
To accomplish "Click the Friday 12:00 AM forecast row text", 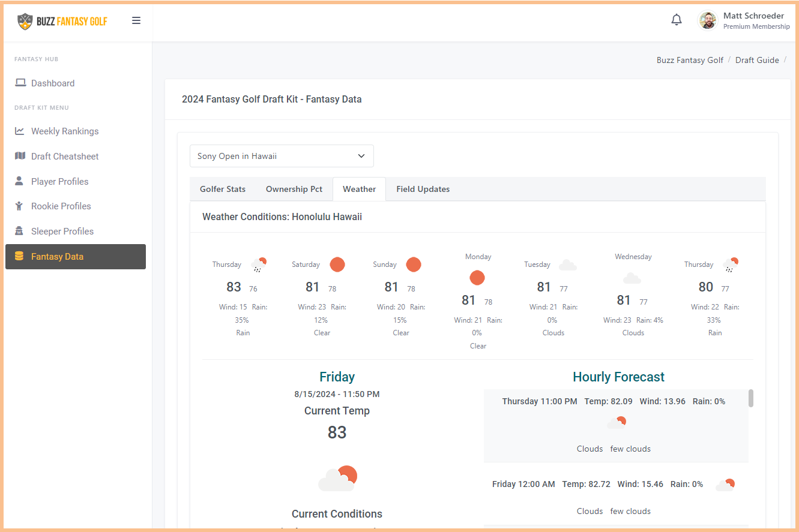I will [597, 484].
